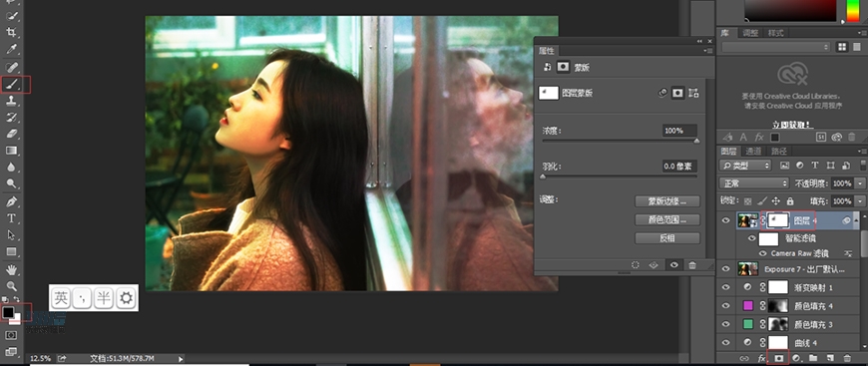Toggle visibility of 曲线 4 layer
This screenshot has height=366, width=868.
click(x=726, y=342)
